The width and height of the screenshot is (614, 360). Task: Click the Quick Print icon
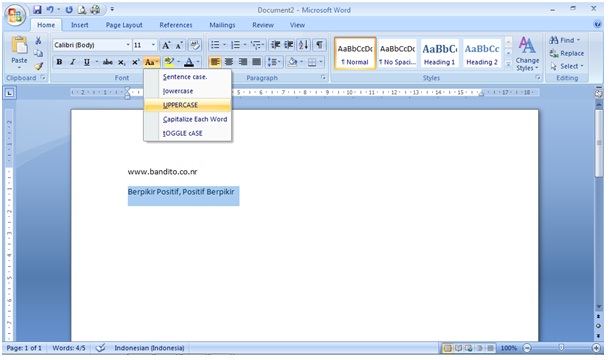[x=95, y=9]
